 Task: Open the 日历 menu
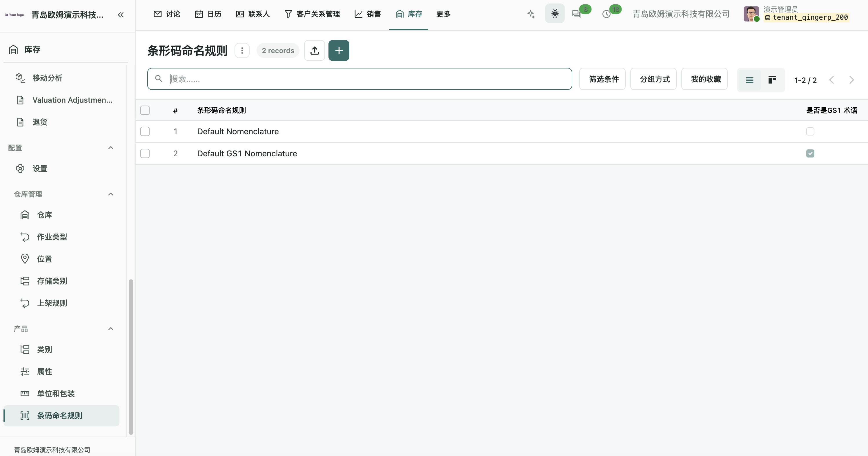(208, 14)
